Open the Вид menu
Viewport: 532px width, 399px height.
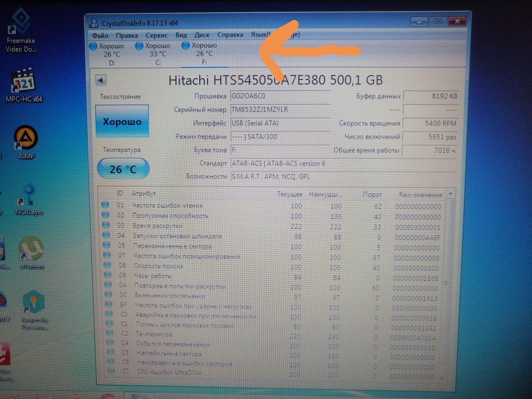pos(181,35)
